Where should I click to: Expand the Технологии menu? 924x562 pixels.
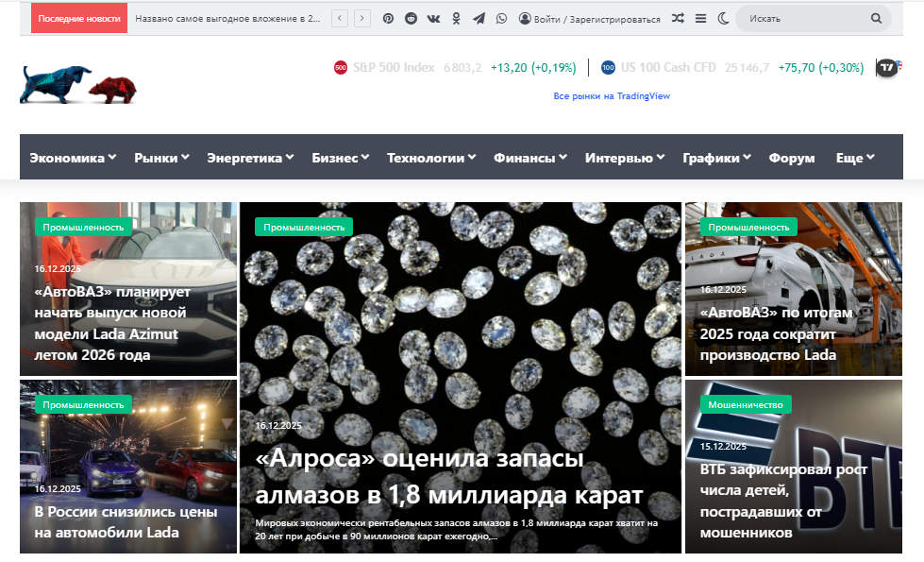tap(430, 158)
